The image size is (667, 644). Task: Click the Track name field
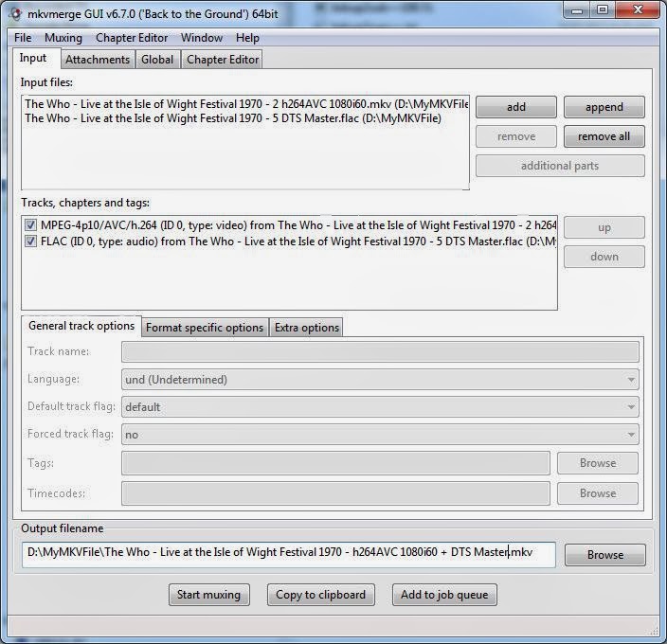point(380,352)
